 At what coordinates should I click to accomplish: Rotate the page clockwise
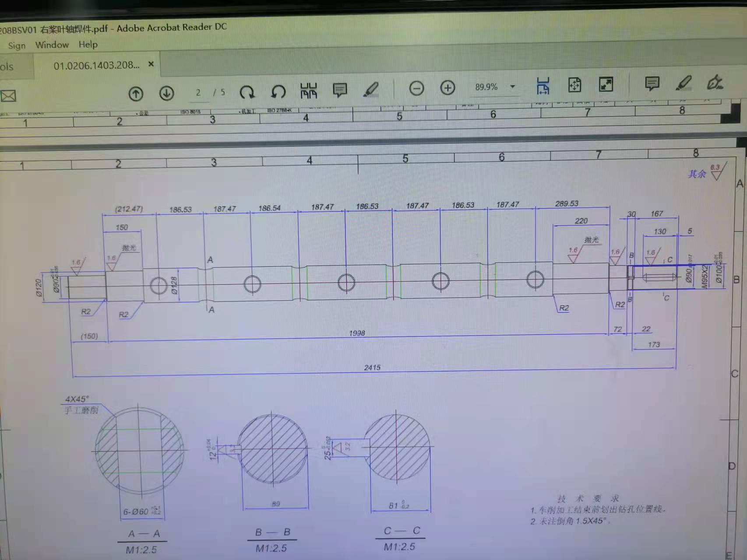(247, 92)
